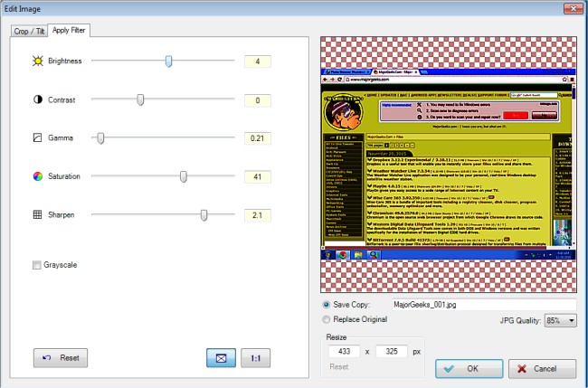Image resolution: width=588 pixels, height=388 pixels.
Task: Click the resize height field 325
Action: pos(392,351)
